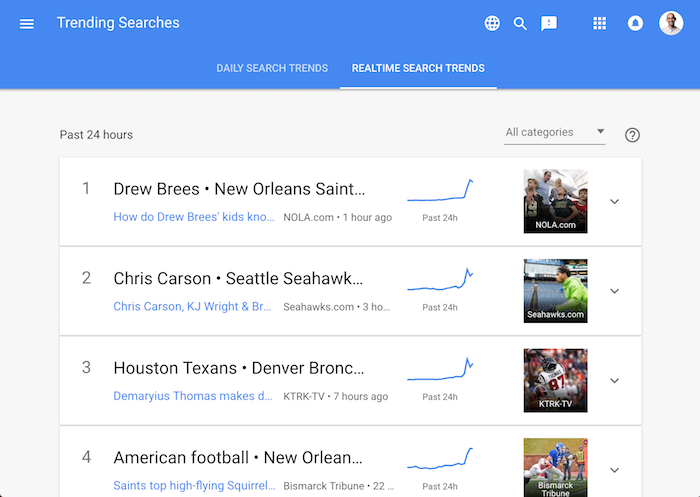This screenshot has width=700, height=497.
Task: Open article 'How do Drew Brees' kids kno...'
Action: coord(194,217)
